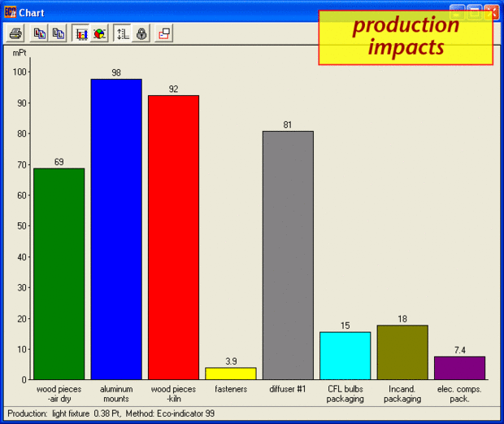Click the application icon in the title bar
The image size is (504, 424).
click(x=10, y=12)
